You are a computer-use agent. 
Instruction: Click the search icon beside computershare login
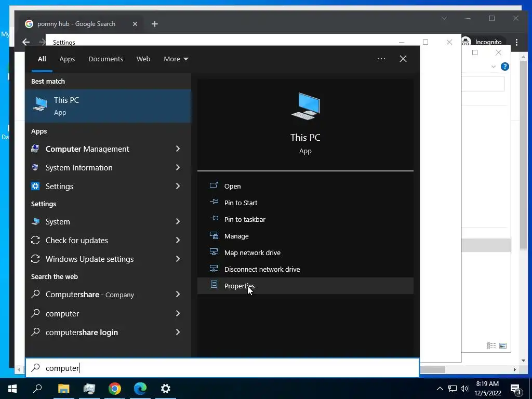click(x=35, y=331)
